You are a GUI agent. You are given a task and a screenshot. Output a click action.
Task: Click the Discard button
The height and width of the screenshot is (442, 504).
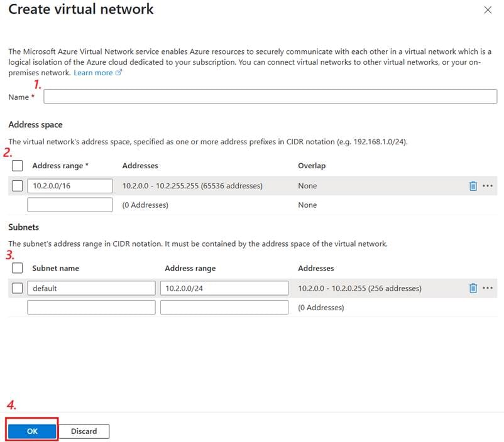click(84, 431)
